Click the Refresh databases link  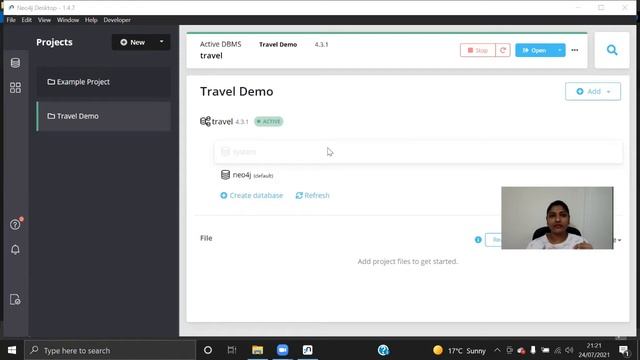point(312,196)
